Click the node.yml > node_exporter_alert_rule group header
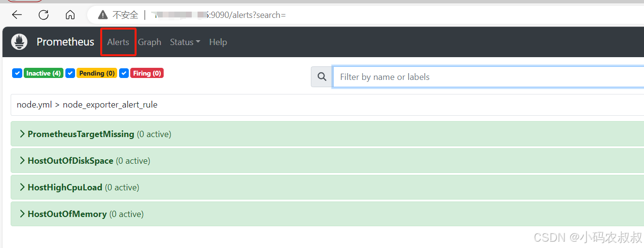This screenshot has height=248, width=644. [x=327, y=105]
